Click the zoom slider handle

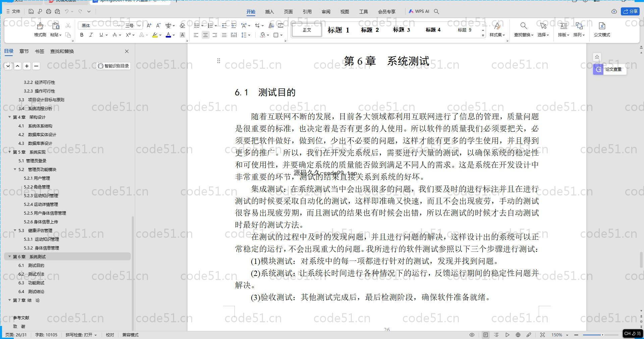point(602,335)
